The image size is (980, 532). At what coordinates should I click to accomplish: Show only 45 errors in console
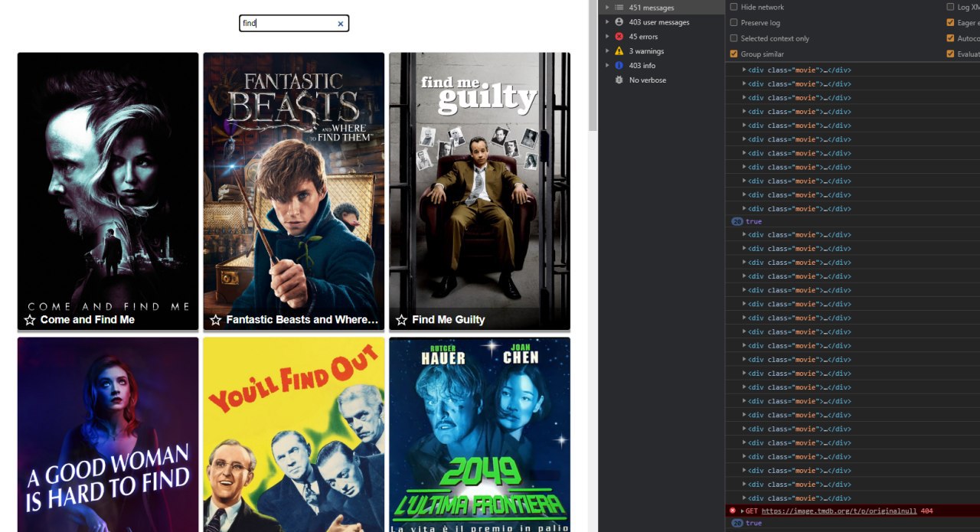661,37
